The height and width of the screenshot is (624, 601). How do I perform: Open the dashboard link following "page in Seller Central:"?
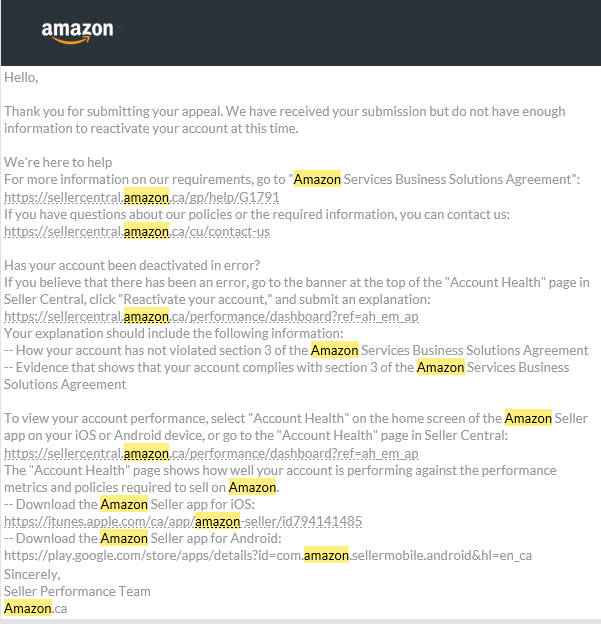211,453
